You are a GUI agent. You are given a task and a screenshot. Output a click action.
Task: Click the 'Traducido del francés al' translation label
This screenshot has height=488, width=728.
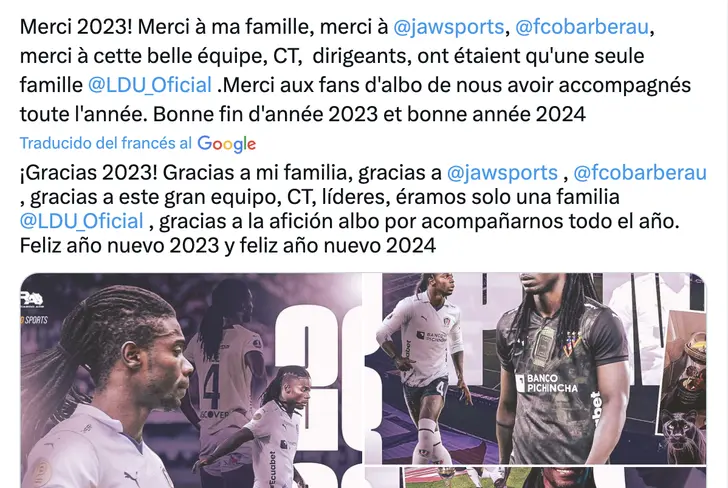coord(105,143)
